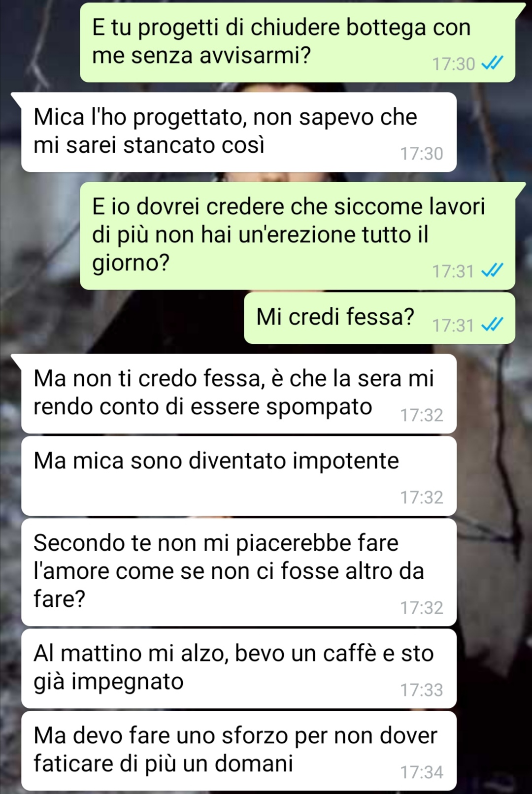Viewport: 532px width, 794px height.
Task: Tap message 'Al mattino mi alzo, bevo un caffè'
Action: point(239,668)
